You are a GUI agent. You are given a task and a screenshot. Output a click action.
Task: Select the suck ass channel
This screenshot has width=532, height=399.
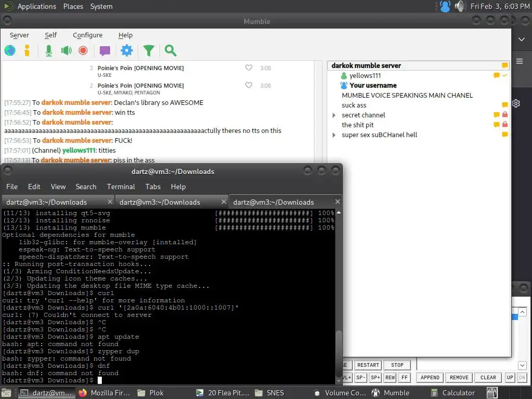(354, 105)
